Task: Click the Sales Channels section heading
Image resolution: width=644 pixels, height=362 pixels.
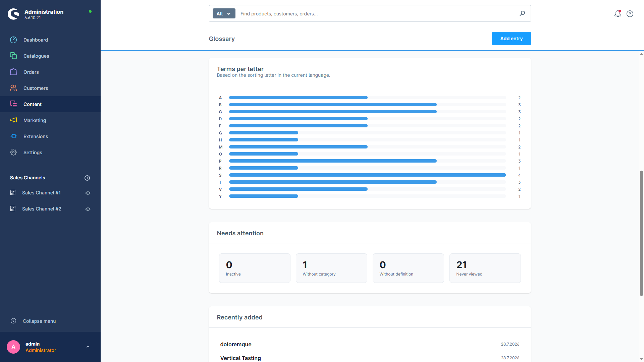Action: click(x=28, y=178)
